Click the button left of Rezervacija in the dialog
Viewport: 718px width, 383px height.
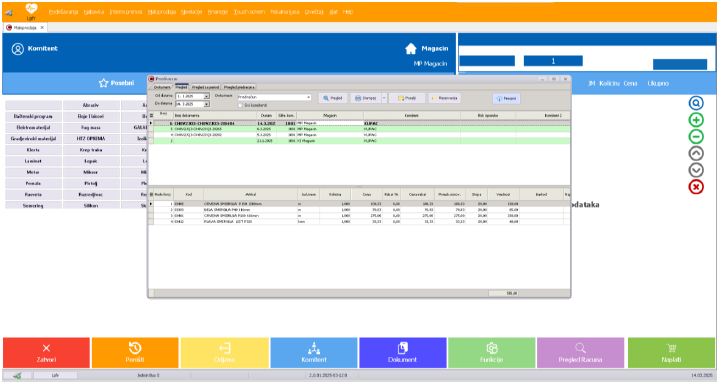click(x=407, y=98)
